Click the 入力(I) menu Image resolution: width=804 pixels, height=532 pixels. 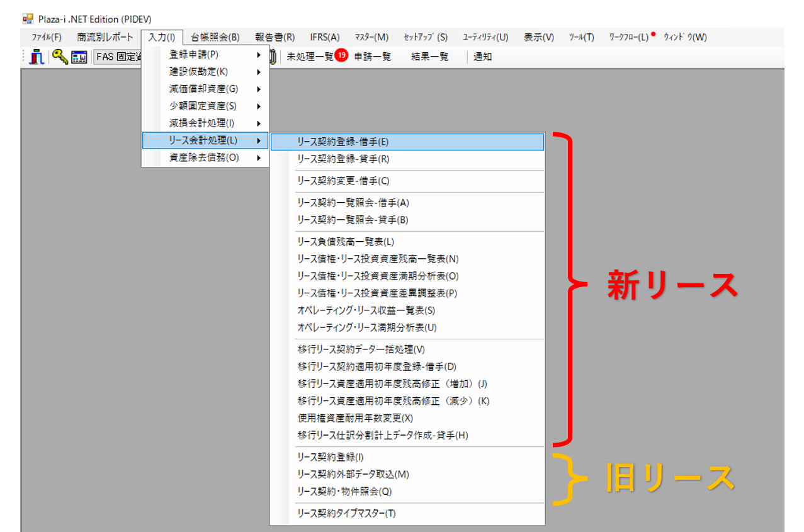coord(162,37)
